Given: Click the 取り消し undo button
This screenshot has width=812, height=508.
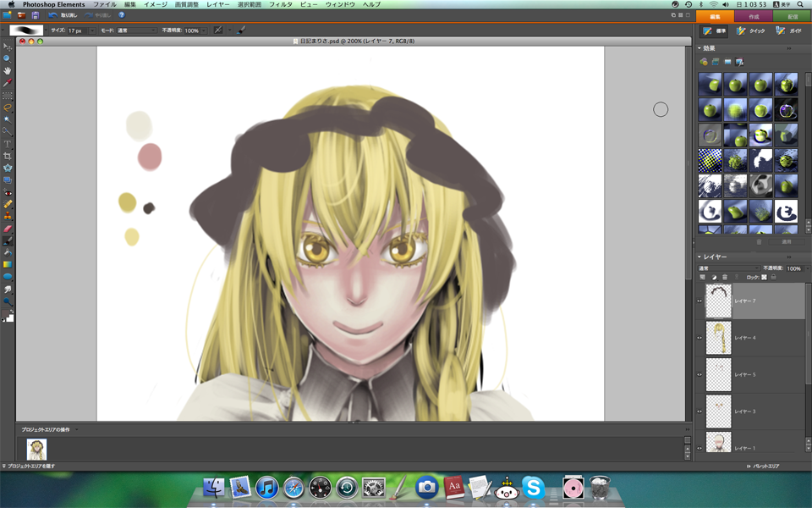Looking at the screenshot, I should [63, 15].
